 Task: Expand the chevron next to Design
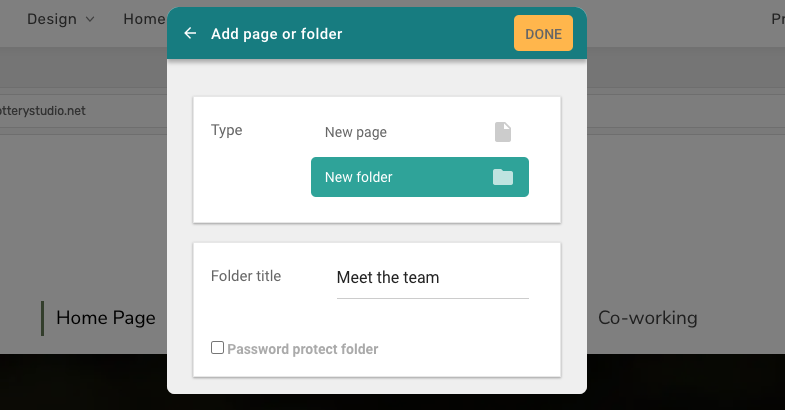click(90, 20)
